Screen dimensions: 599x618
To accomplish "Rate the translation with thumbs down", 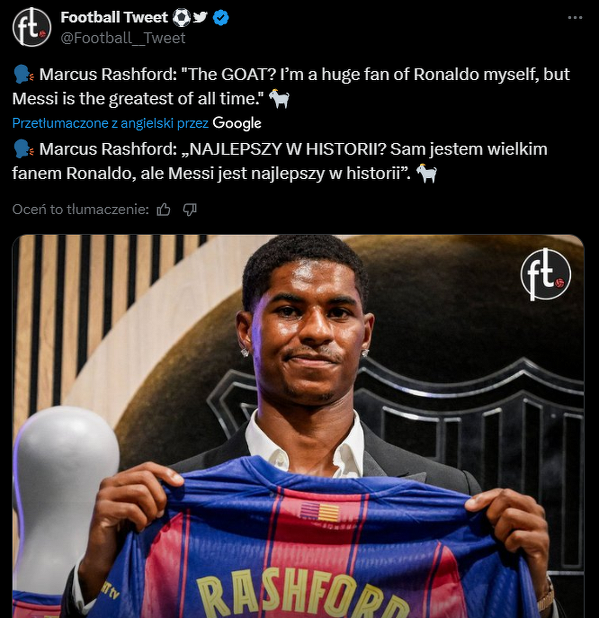I will 190,209.
